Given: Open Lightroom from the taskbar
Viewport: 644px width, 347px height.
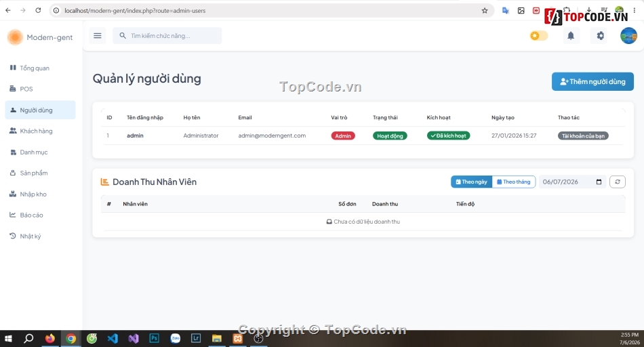Looking at the screenshot, I should point(196,338).
